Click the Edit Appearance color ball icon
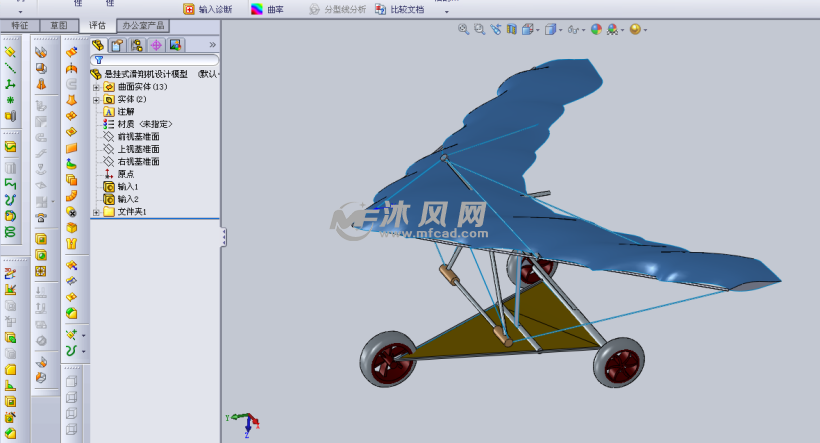Screen dimensions: 820x443 coord(596,30)
